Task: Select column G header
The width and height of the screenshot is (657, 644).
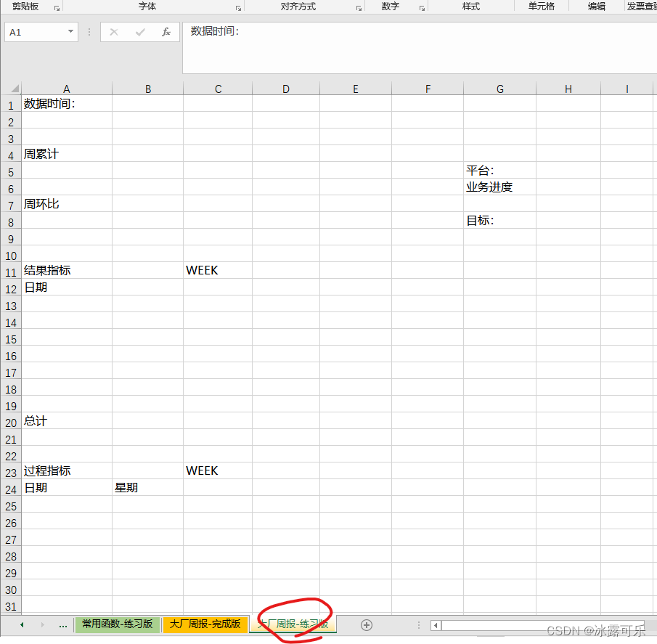Action: 500,89
